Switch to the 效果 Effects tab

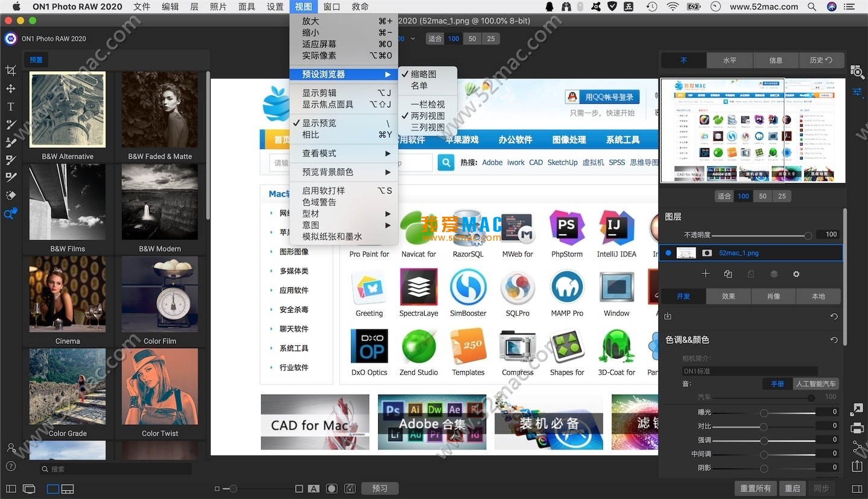point(729,296)
